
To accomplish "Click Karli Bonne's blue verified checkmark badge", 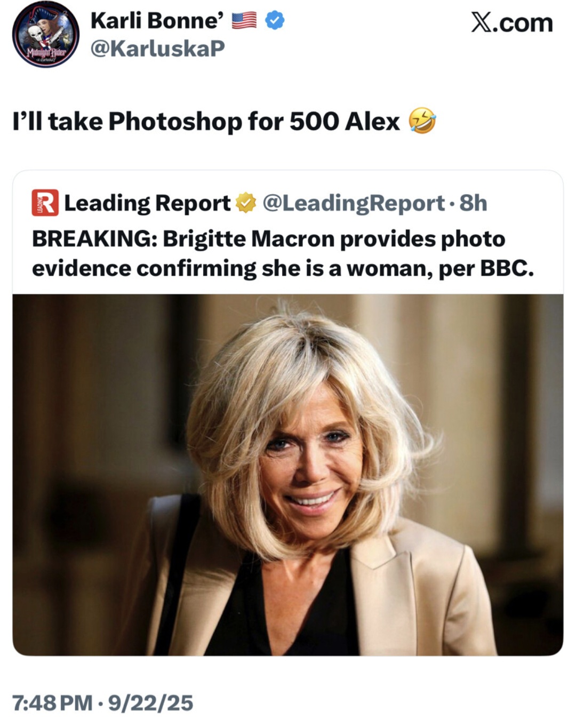I will tap(275, 21).
